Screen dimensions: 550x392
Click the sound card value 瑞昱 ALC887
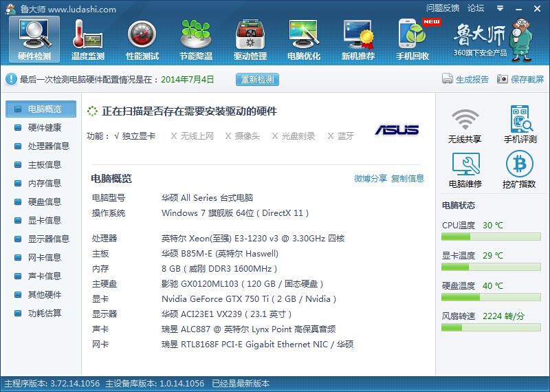point(248,329)
